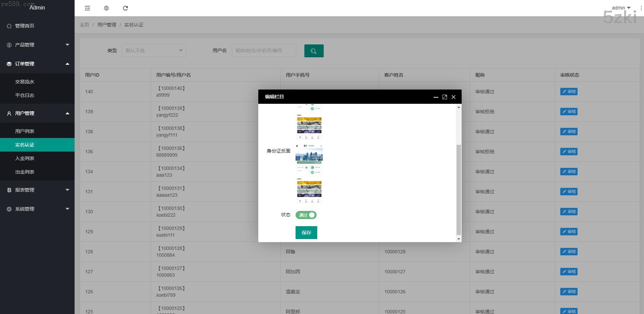This screenshot has width=644, height=314.
Task: Click the globe icon in the top bar
Action: [x=106, y=8]
